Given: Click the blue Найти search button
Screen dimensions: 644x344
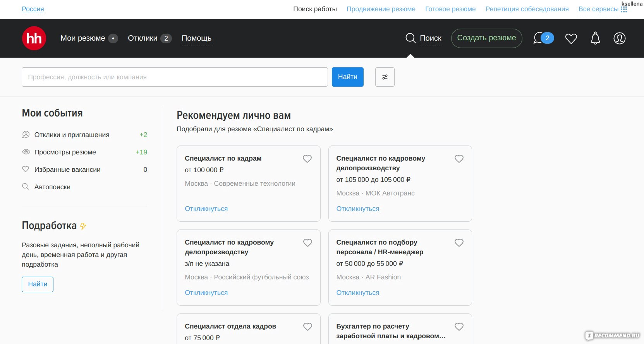Looking at the screenshot, I should pyautogui.click(x=348, y=77).
